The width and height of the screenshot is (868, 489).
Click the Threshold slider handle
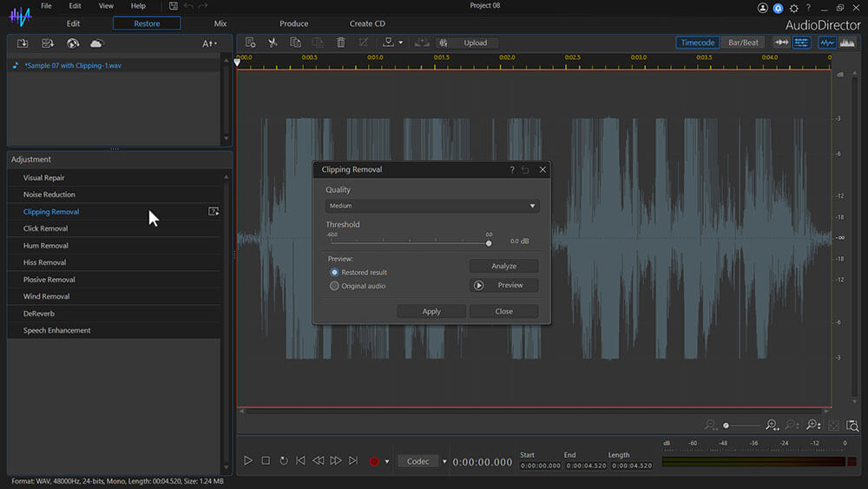(489, 243)
